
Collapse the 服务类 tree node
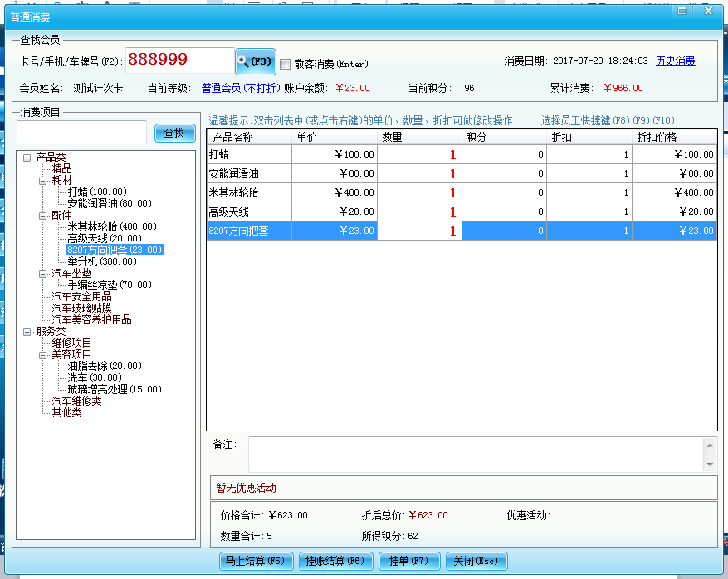pos(27,332)
